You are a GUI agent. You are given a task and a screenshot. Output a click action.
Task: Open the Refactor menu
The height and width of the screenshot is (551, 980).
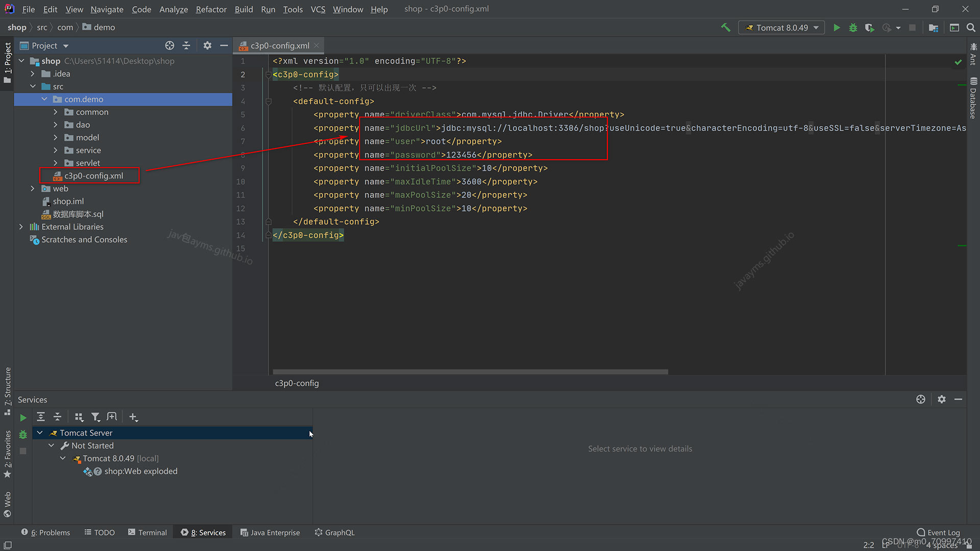pos(211,9)
